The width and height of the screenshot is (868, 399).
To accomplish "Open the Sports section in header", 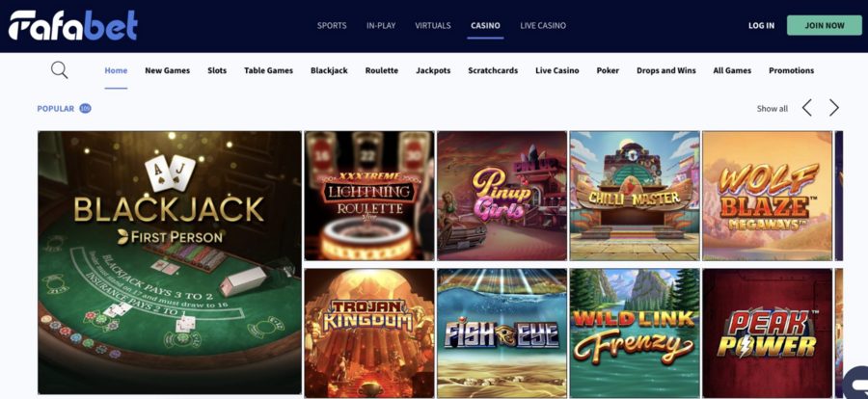I will tap(332, 25).
